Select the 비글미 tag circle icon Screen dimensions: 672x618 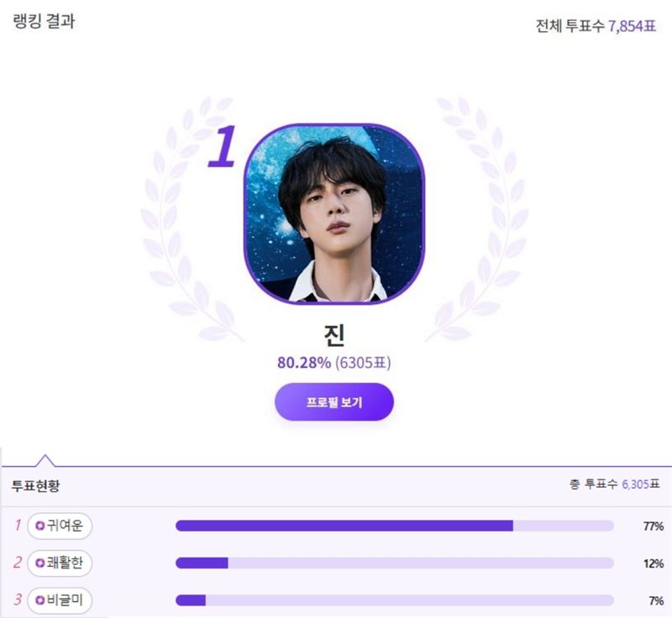pyautogui.click(x=39, y=600)
